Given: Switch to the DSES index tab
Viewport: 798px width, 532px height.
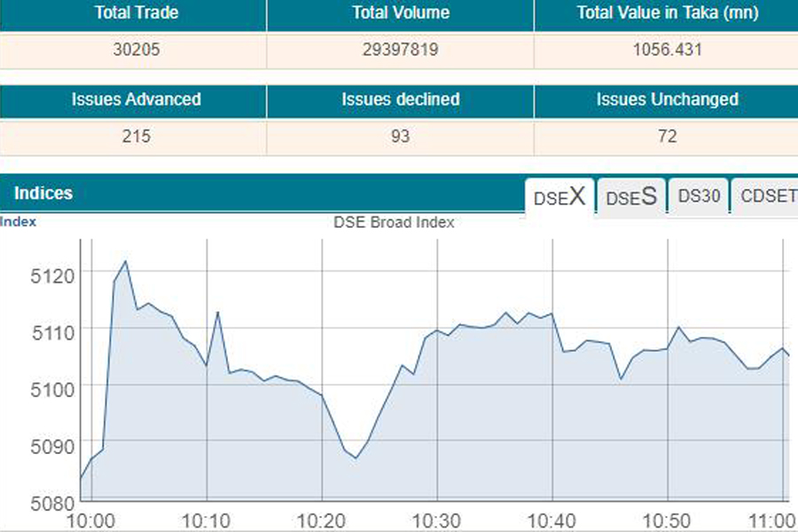Looking at the screenshot, I should 630,197.
